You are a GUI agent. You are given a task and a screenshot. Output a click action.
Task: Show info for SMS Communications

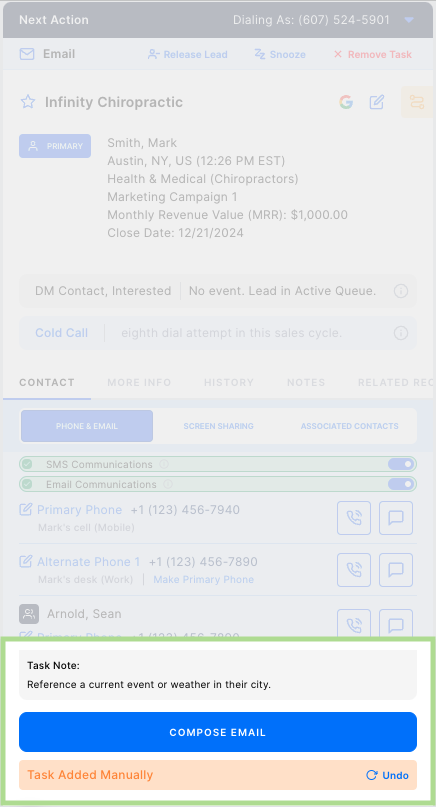click(164, 464)
